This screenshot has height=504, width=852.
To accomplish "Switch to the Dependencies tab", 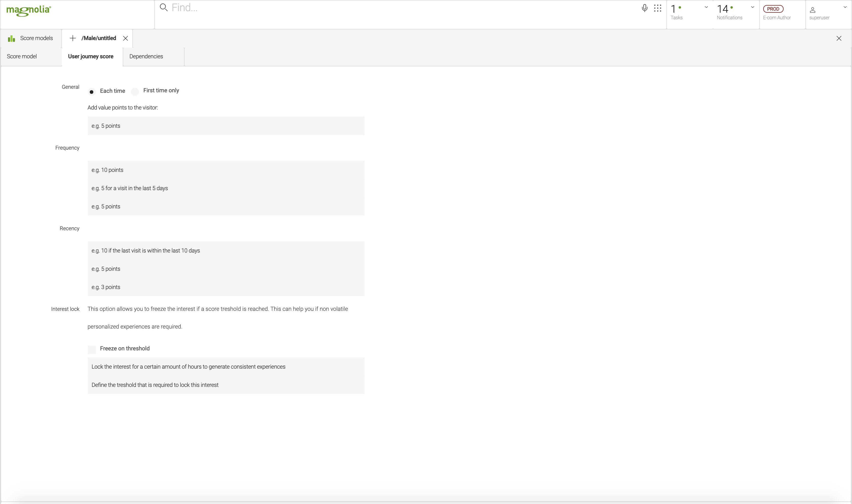I will [x=146, y=56].
